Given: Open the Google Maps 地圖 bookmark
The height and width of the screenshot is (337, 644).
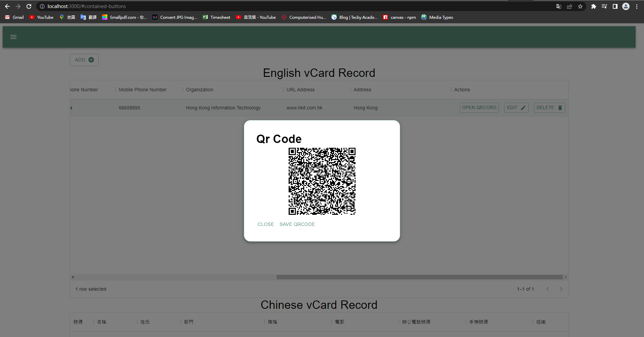Looking at the screenshot, I should [67, 17].
